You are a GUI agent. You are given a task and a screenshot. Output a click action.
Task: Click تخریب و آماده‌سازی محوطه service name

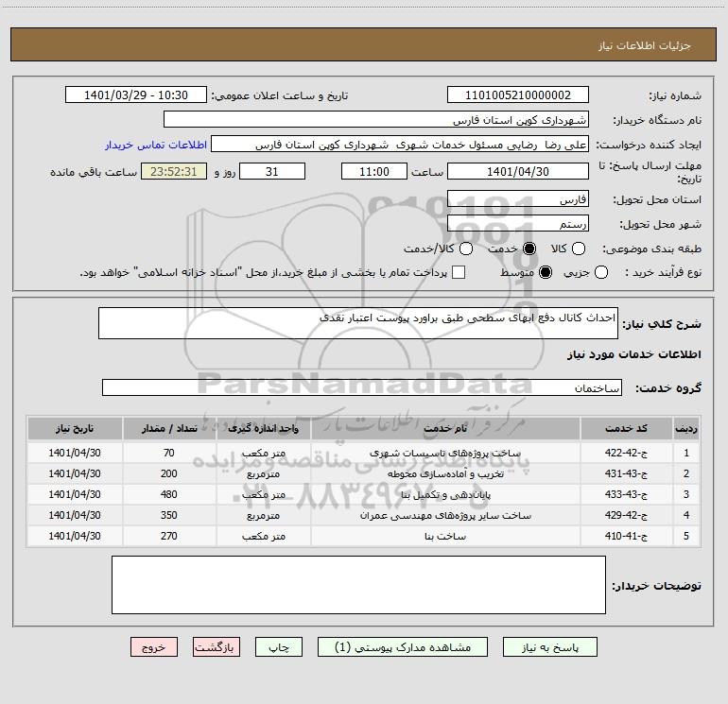tap(445, 473)
